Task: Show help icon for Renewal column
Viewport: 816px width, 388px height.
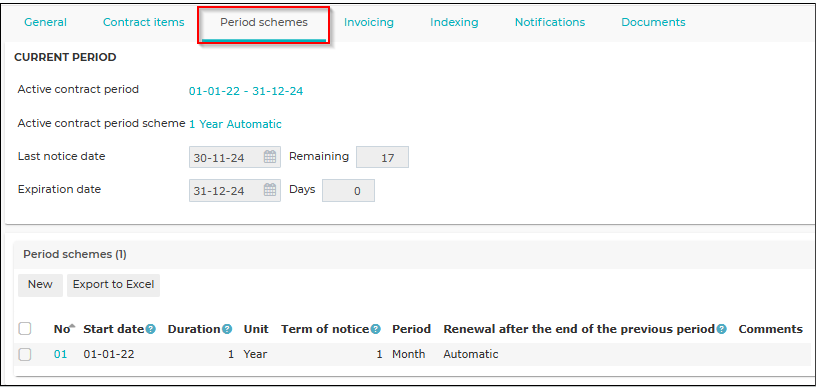Action: (x=721, y=329)
